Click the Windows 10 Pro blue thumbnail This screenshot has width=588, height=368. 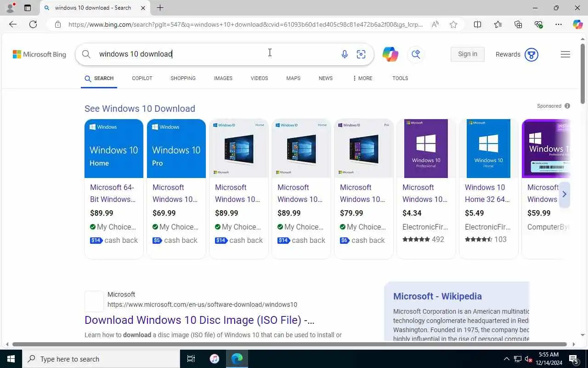coord(176,149)
